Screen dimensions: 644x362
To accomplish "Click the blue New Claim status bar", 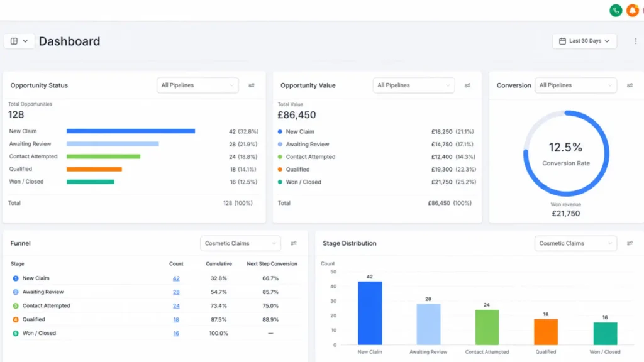I will click(x=131, y=131).
